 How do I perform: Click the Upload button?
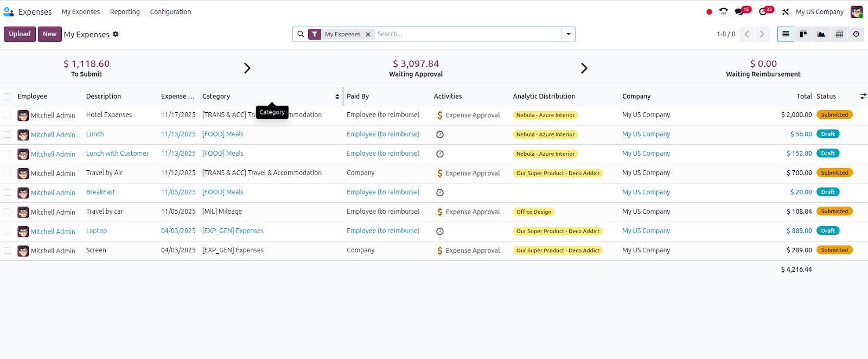[20, 34]
